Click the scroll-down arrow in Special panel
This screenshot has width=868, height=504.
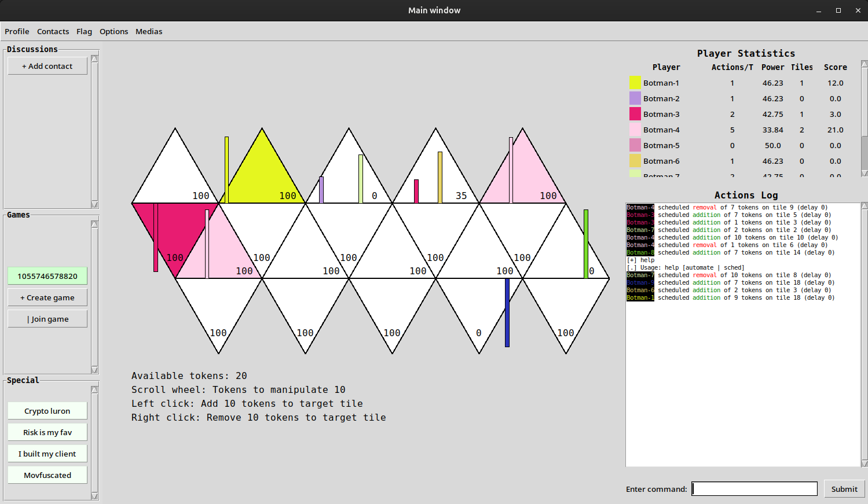click(x=94, y=496)
